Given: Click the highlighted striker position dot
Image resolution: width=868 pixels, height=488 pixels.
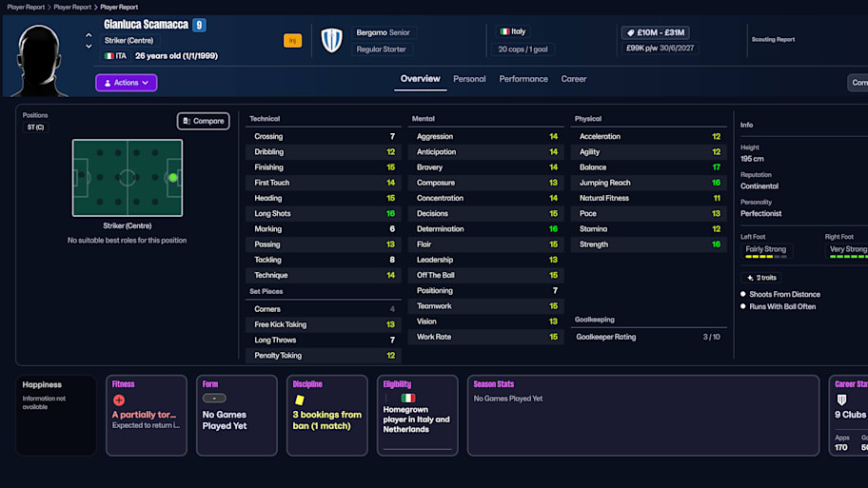Looking at the screenshot, I should point(173,178).
